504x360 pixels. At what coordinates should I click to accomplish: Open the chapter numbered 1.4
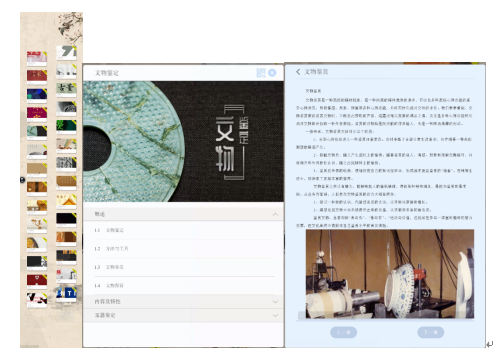[x=184, y=286]
